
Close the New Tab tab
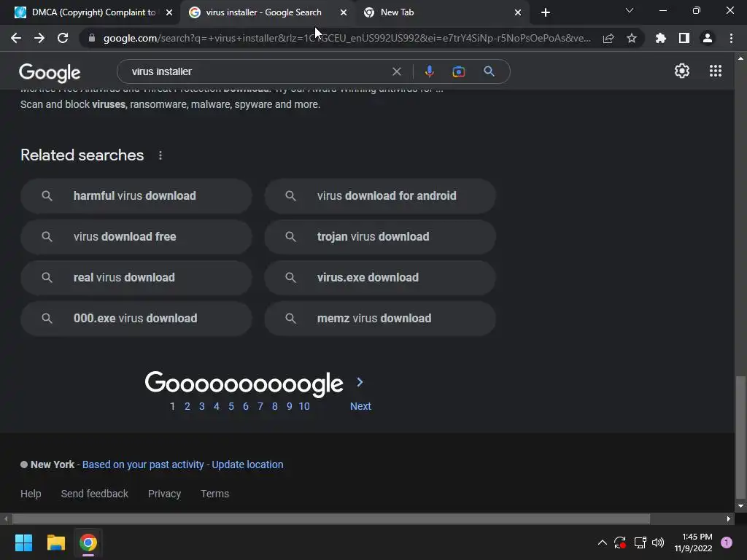(x=518, y=13)
